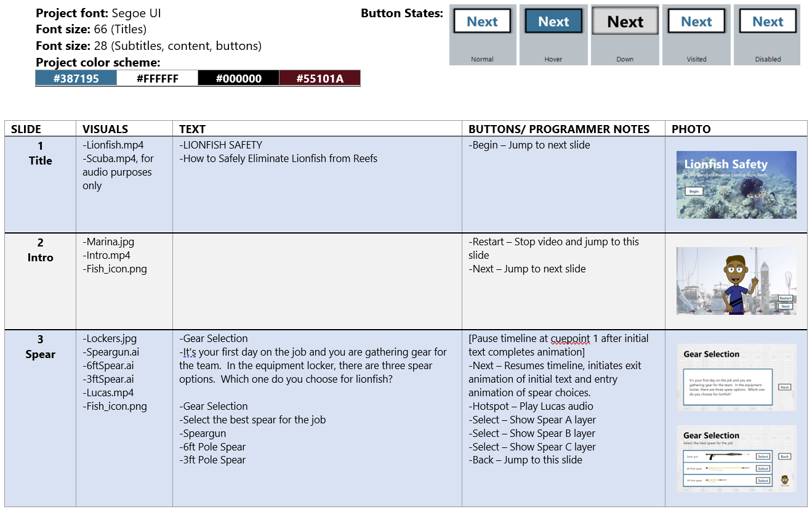This screenshot has width=812, height=509.
Task: Click '-Speargun.ai' visual entry
Action: pyautogui.click(x=111, y=352)
